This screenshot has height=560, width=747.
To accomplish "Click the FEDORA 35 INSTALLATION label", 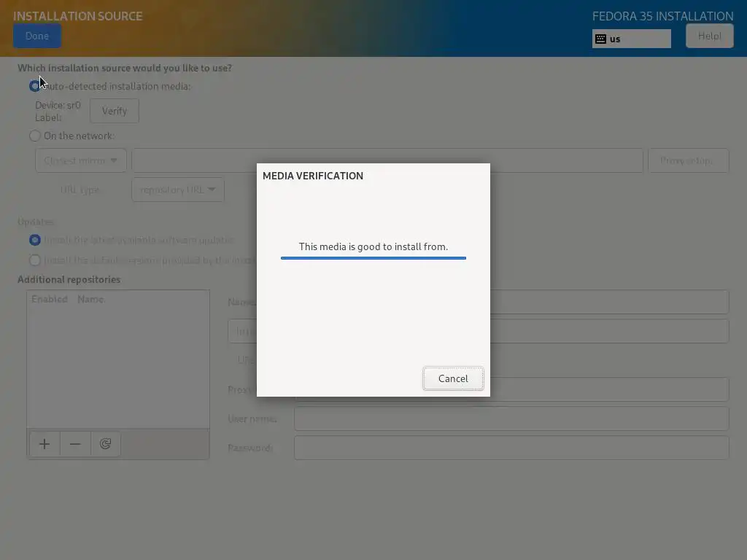I will [662, 16].
